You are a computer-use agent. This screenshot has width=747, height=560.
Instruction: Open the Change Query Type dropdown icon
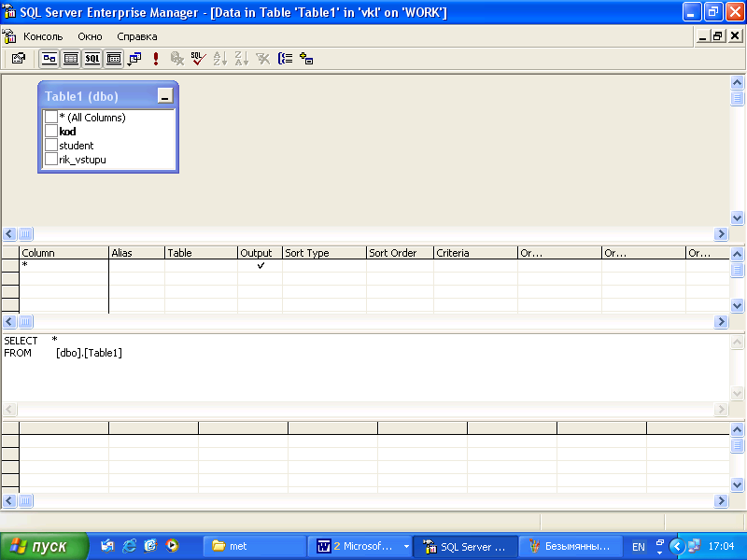coord(134,59)
